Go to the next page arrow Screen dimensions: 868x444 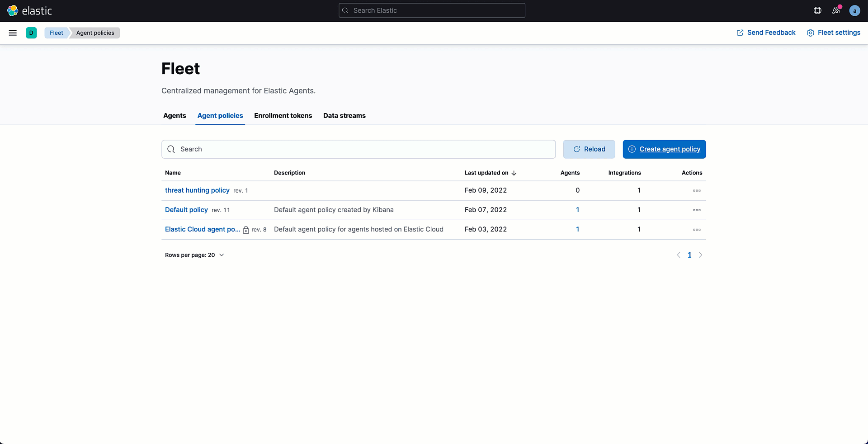click(x=700, y=255)
